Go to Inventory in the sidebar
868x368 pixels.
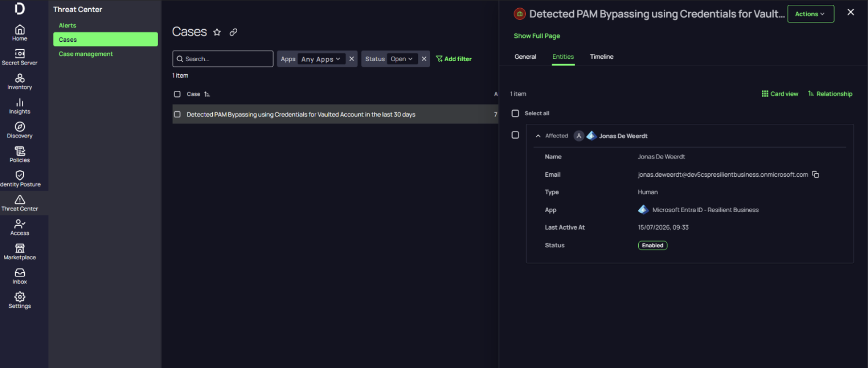point(19,81)
